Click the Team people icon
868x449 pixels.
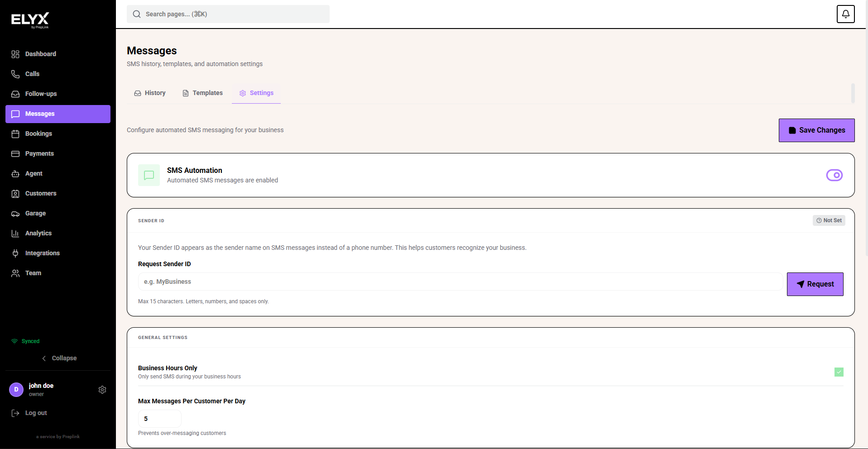(15, 273)
